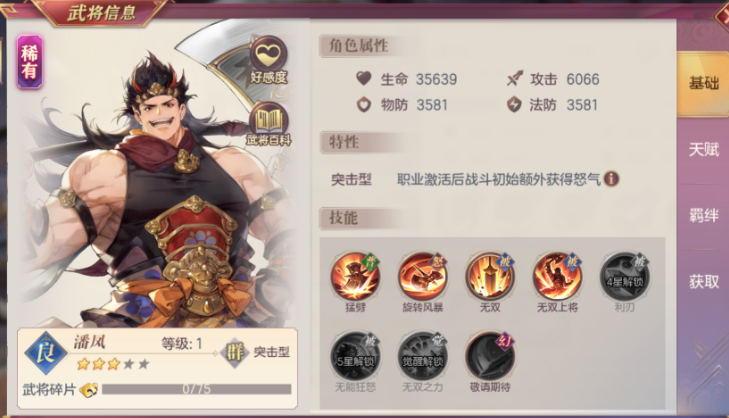Open the 好感度 heart icon
This screenshot has height=418, width=729.
click(x=269, y=60)
